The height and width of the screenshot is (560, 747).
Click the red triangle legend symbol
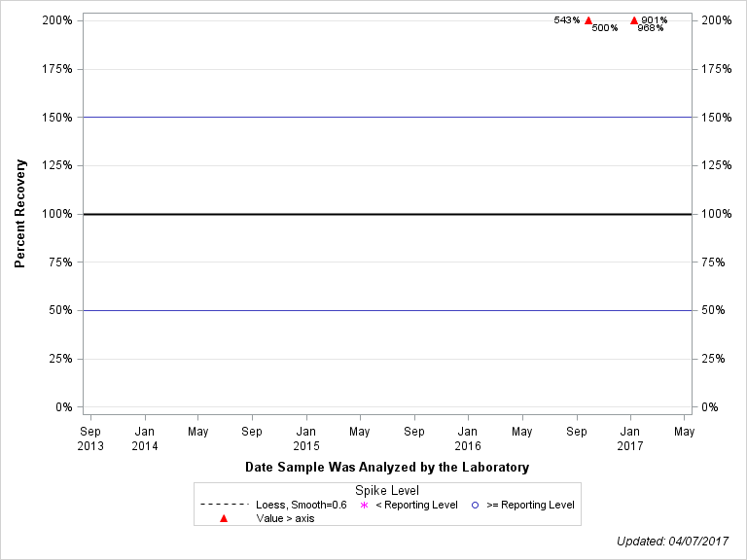pos(224,519)
